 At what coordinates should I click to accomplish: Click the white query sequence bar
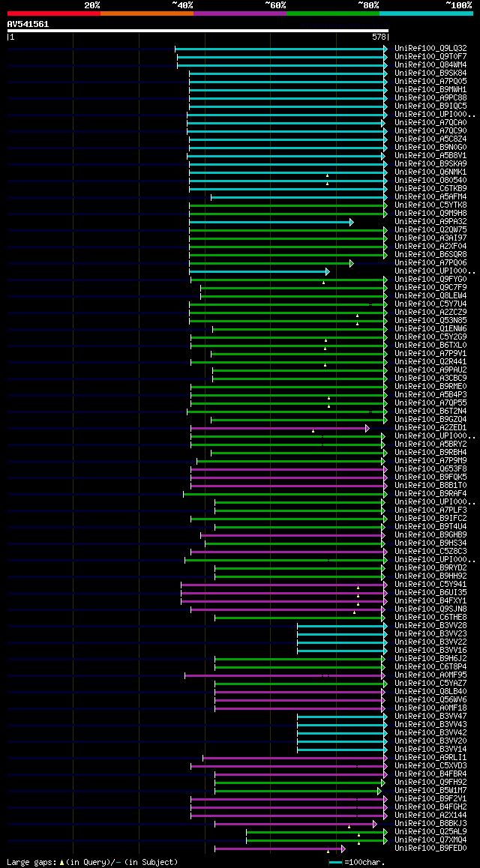coord(198,31)
